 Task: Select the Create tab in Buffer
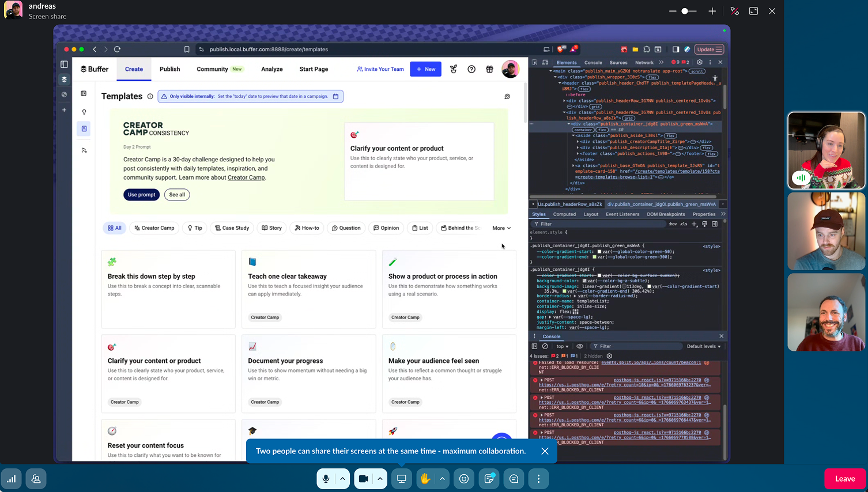click(134, 69)
